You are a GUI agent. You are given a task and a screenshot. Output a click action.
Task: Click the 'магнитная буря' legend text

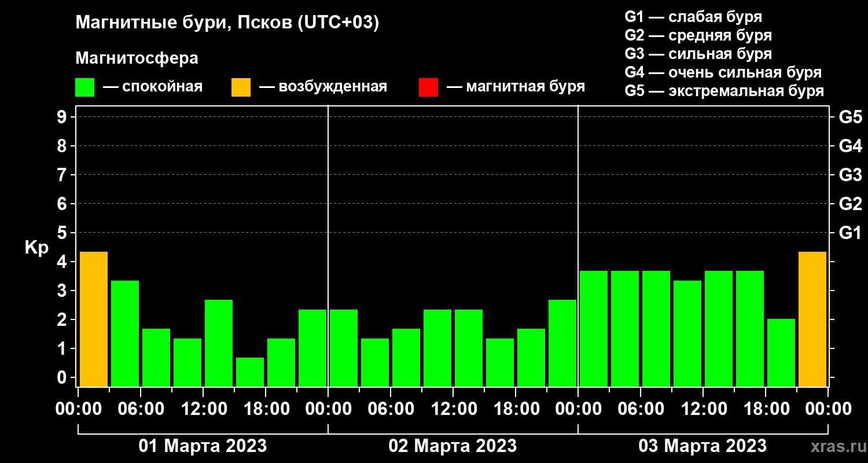pos(525,87)
